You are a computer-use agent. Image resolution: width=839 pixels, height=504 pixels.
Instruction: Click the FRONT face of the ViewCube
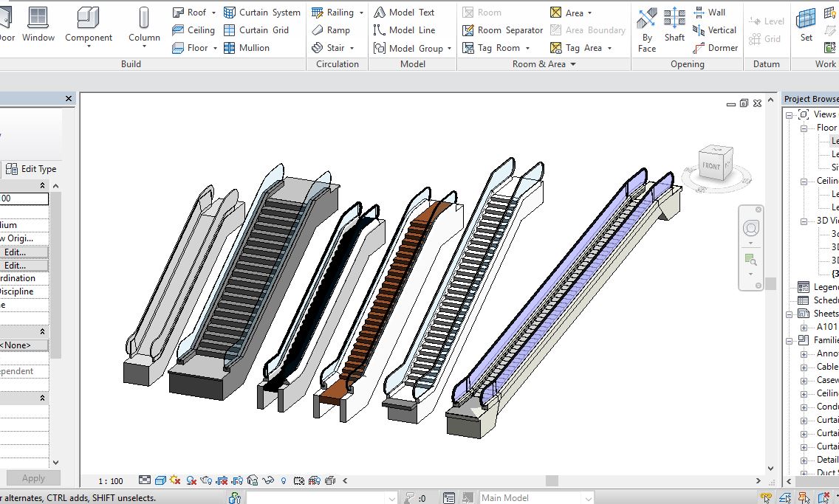(712, 166)
